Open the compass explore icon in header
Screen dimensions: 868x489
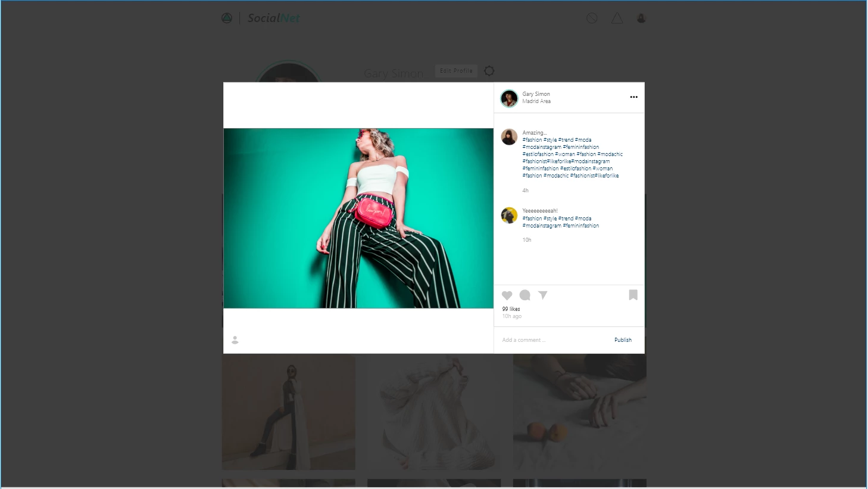tap(592, 18)
